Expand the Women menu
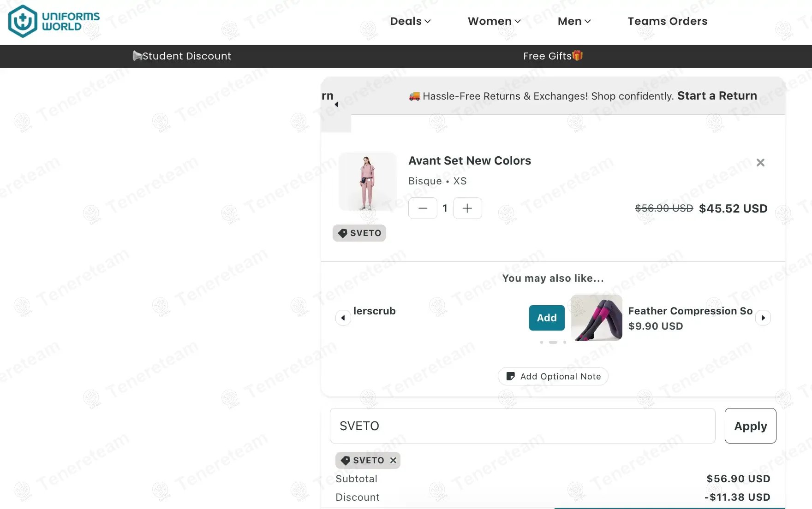 tap(494, 21)
